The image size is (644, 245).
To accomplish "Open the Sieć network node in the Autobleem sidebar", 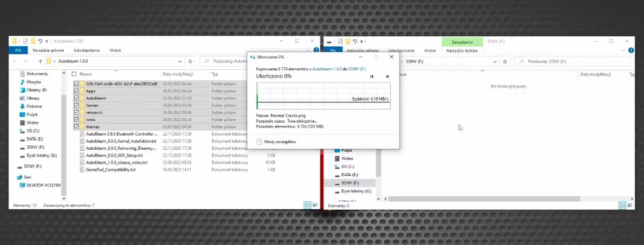I will [26, 177].
